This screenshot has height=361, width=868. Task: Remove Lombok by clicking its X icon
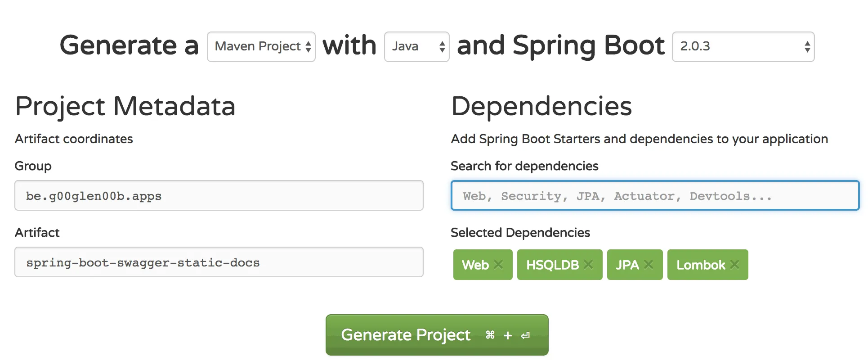(x=734, y=265)
